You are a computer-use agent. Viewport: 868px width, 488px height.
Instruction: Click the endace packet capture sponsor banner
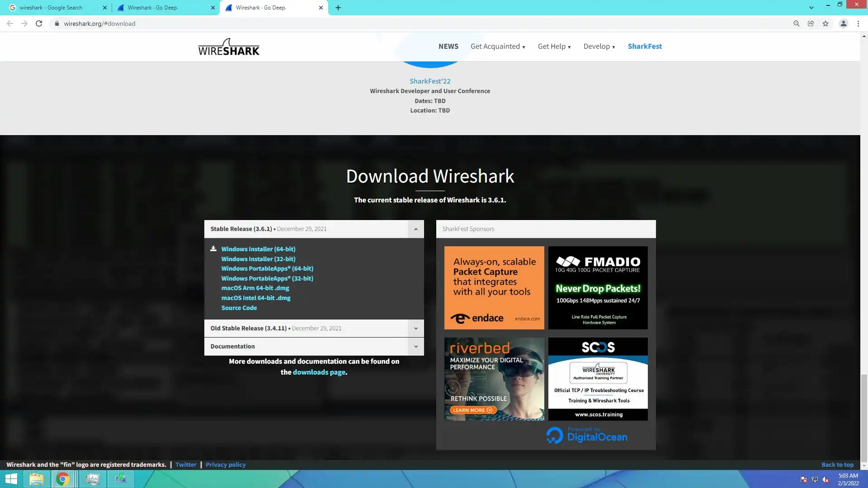point(494,287)
